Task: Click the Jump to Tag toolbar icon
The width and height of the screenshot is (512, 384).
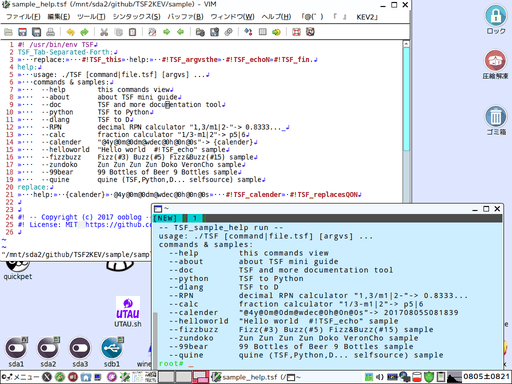Action: pos(276,32)
